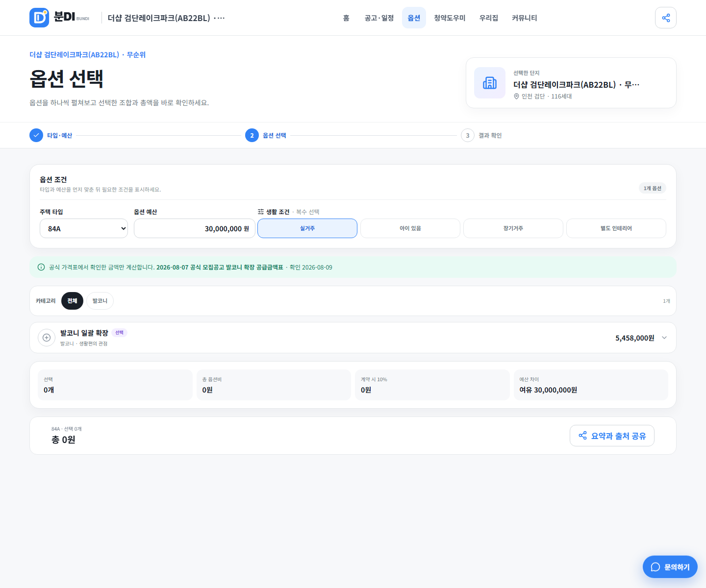This screenshot has height=588, width=706.
Task: Click the 옵션 선택 step label
Action: [275, 135]
